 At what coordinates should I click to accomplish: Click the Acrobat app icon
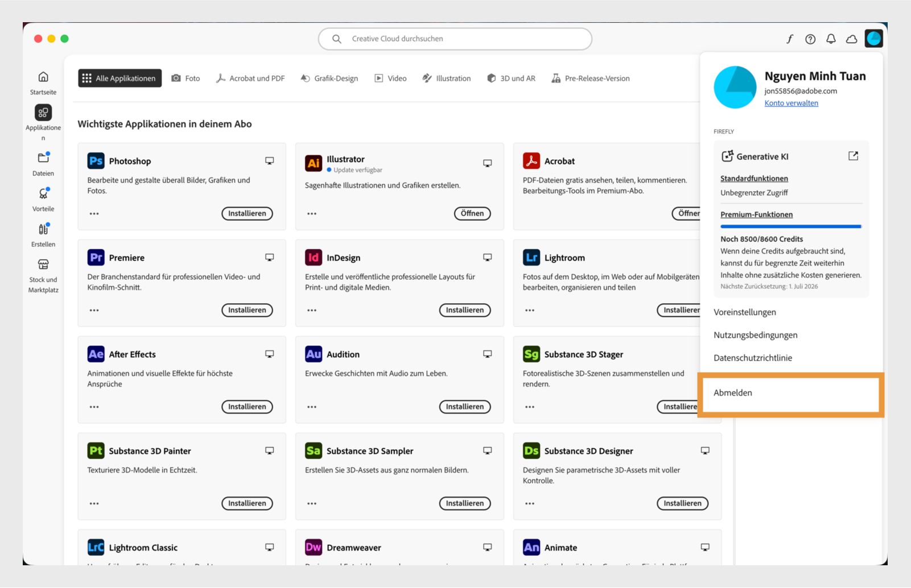tap(531, 161)
